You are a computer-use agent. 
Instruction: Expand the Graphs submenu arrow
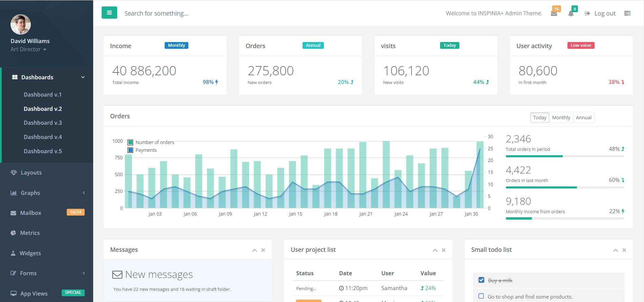pyautogui.click(x=84, y=193)
